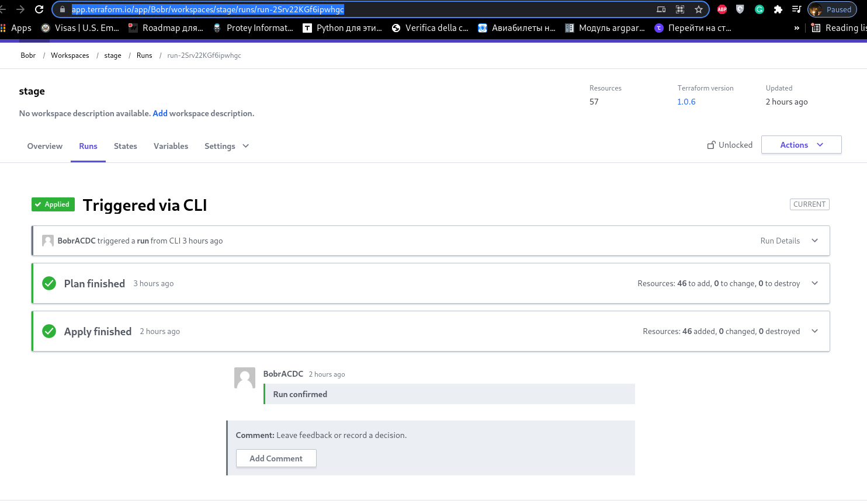The width and height of the screenshot is (867, 504).
Task: Click the Add Comment button
Action: (276, 458)
